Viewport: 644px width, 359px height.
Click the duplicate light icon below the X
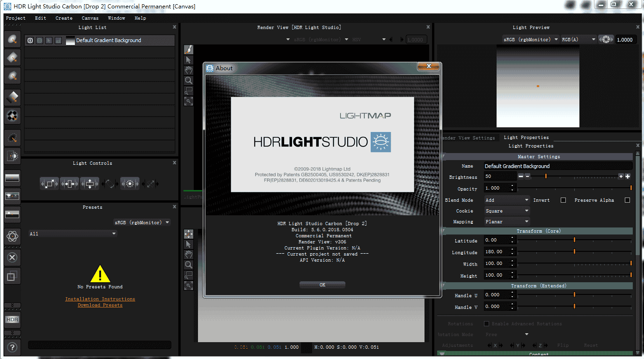coord(12,276)
